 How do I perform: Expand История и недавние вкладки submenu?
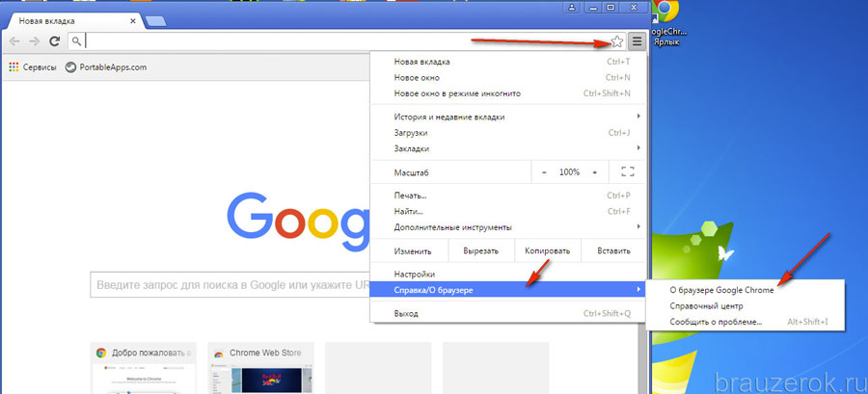[508, 117]
